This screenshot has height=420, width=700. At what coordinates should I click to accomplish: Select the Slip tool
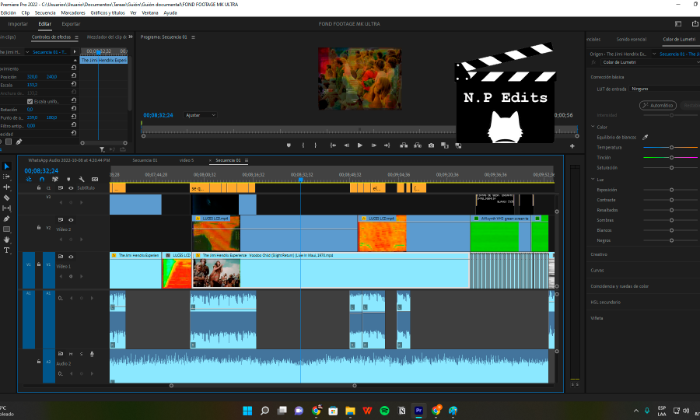point(7,208)
